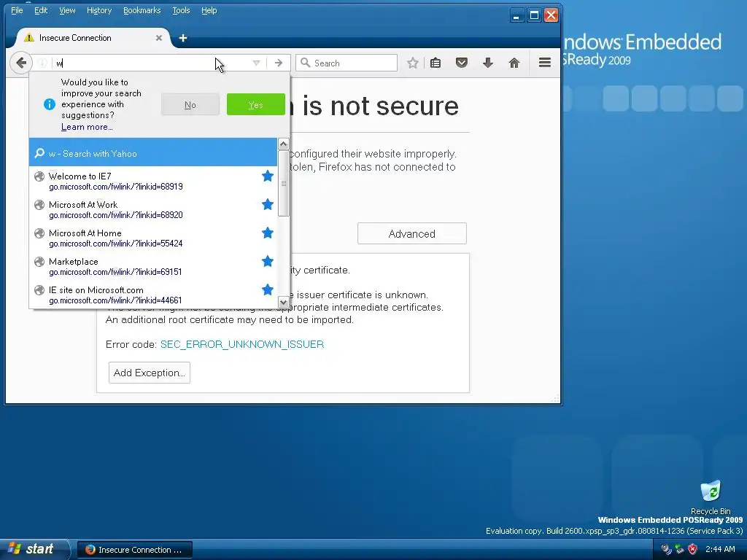
Task: Focus the Search input field
Action: (x=347, y=63)
